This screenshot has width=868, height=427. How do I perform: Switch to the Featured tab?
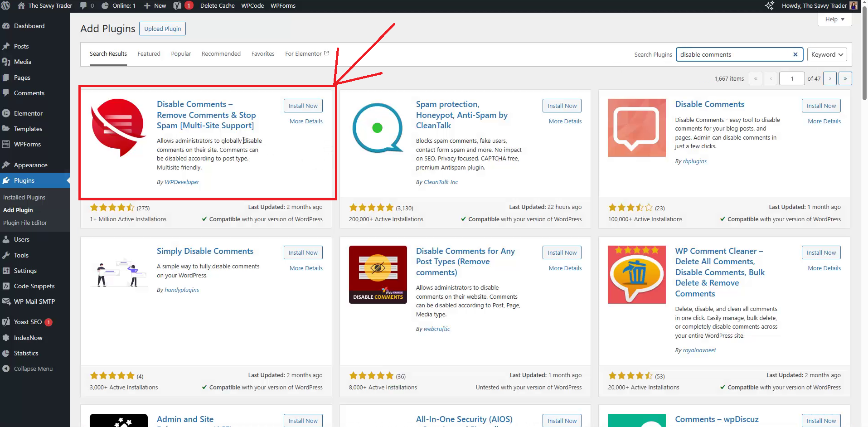tap(149, 54)
